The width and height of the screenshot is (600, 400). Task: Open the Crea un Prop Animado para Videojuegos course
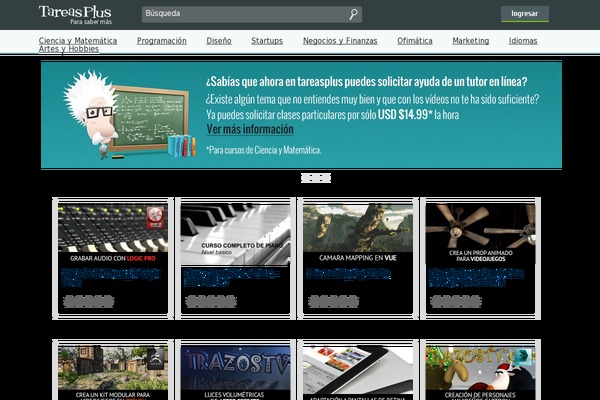(x=480, y=258)
